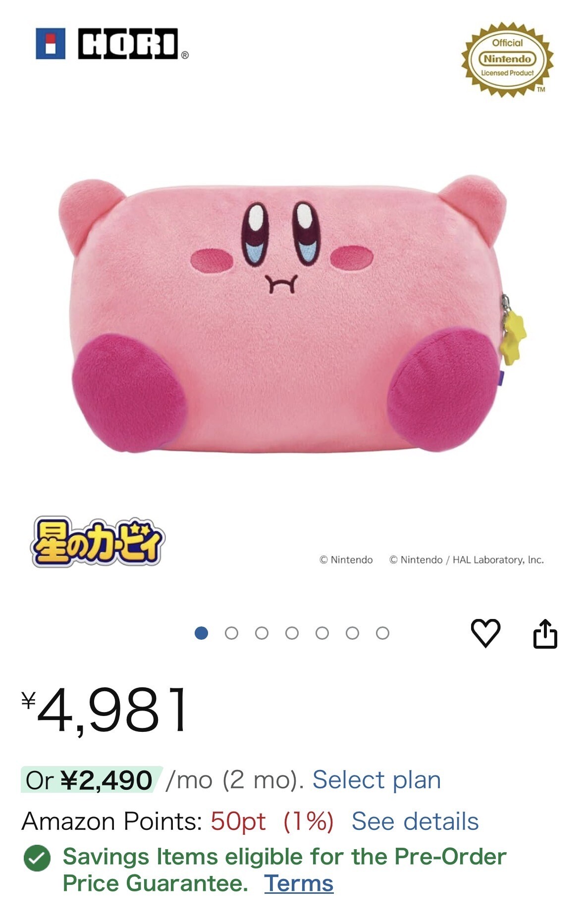Viewport: 584px width, 924px height.
Task: Open the share icon
Action: pyautogui.click(x=545, y=633)
